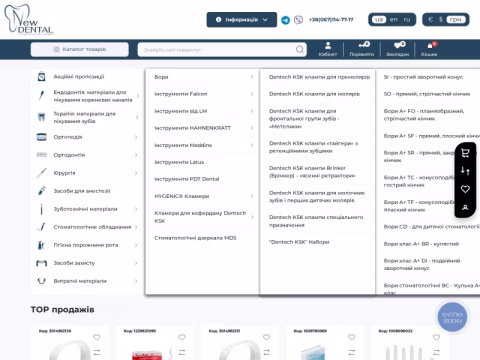Open Dentech KSK клампи для молярів

point(314,94)
